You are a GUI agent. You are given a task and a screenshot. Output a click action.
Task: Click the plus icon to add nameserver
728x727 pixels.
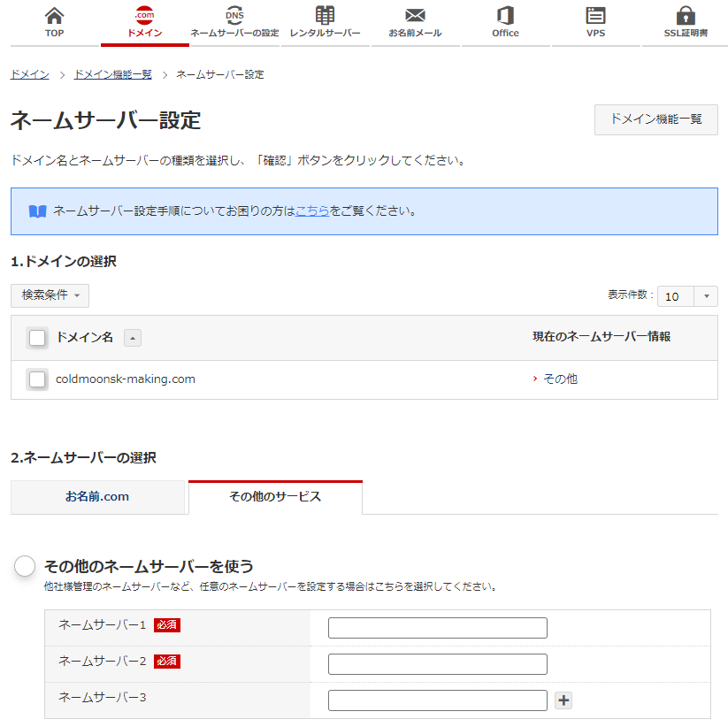point(563,700)
